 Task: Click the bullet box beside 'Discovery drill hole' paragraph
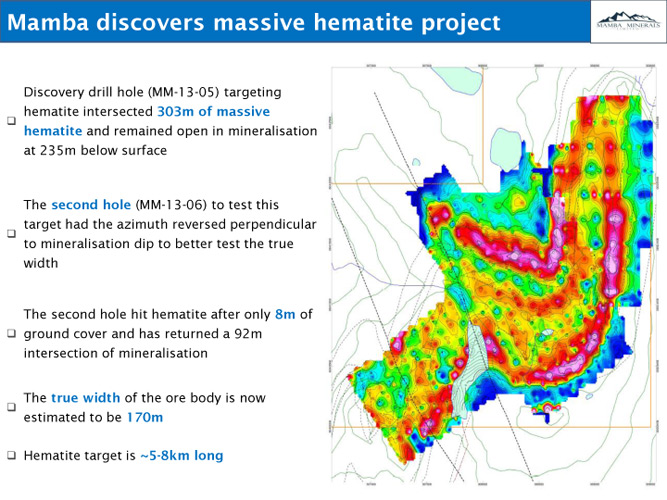(x=11, y=121)
